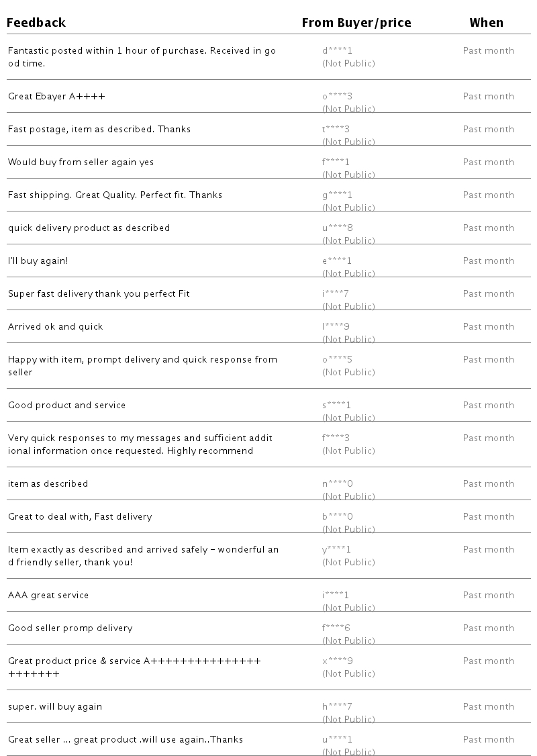Viewport: 537px width, 756px height.
Task: Open buyer h****7 link
Action: 337,706
